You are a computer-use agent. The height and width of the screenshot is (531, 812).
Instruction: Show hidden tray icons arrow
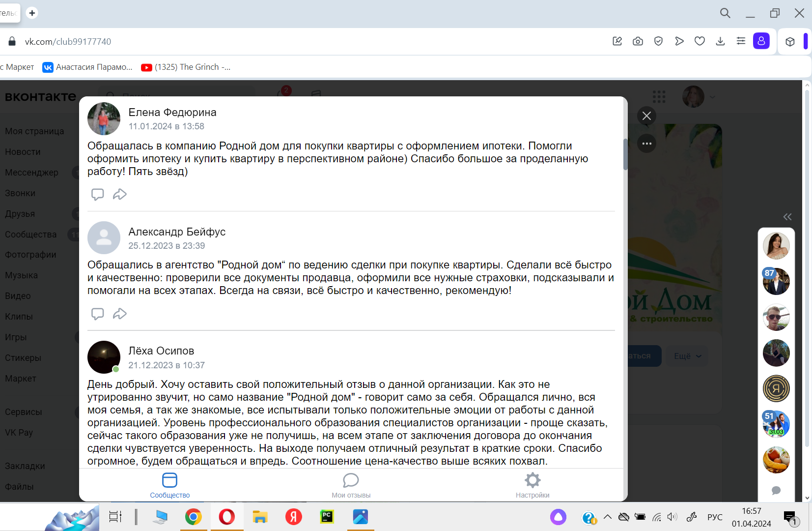(x=608, y=517)
